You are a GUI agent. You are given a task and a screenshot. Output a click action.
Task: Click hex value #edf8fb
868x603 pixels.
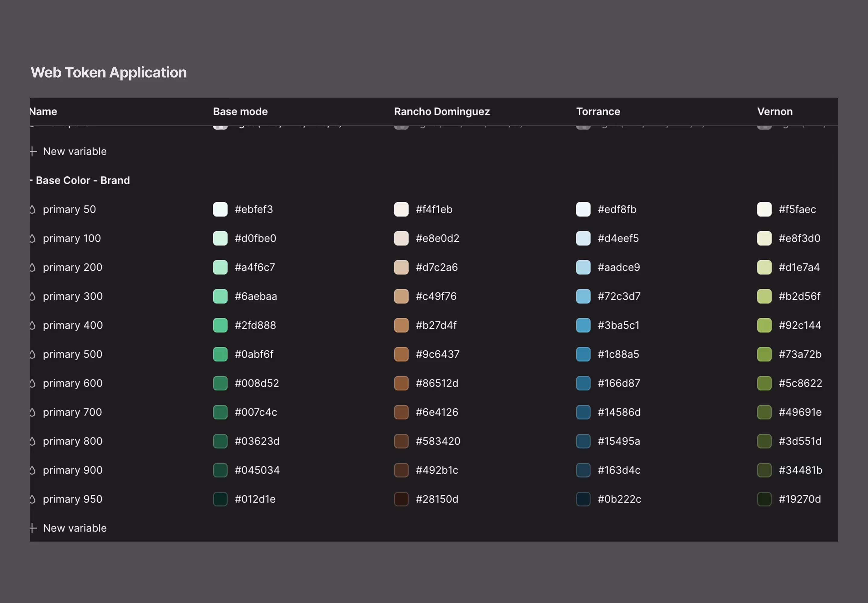pyautogui.click(x=617, y=209)
